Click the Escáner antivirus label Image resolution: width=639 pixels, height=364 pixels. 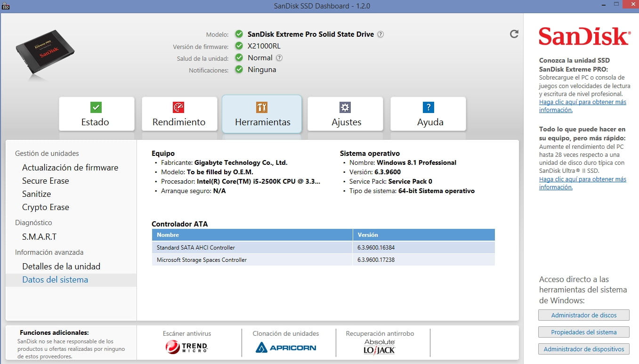point(187,333)
